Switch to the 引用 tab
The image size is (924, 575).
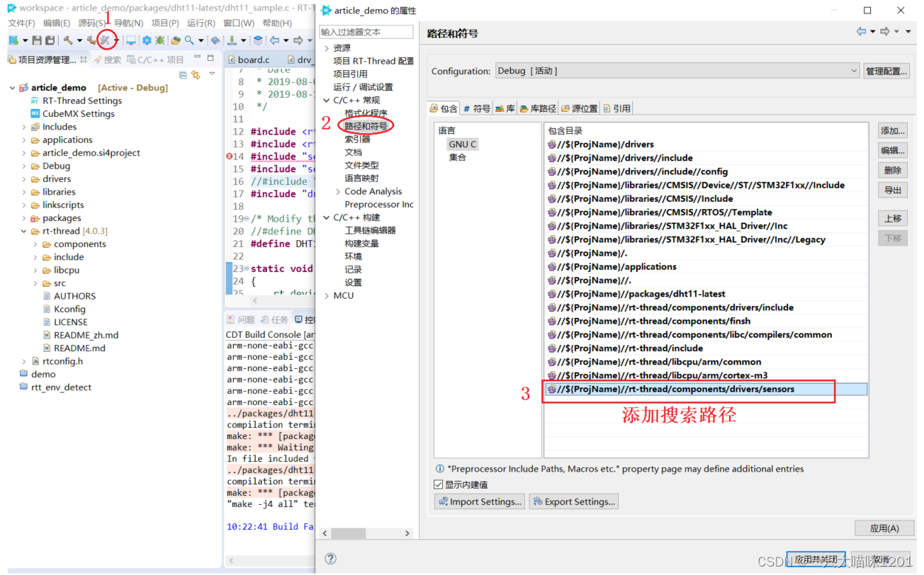tap(616, 108)
